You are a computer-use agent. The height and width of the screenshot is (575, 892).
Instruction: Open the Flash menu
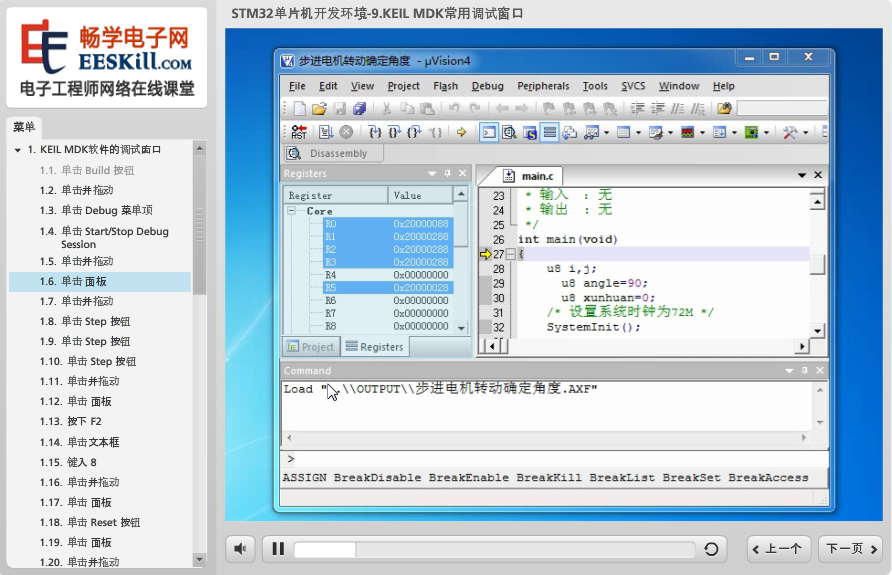[445, 86]
